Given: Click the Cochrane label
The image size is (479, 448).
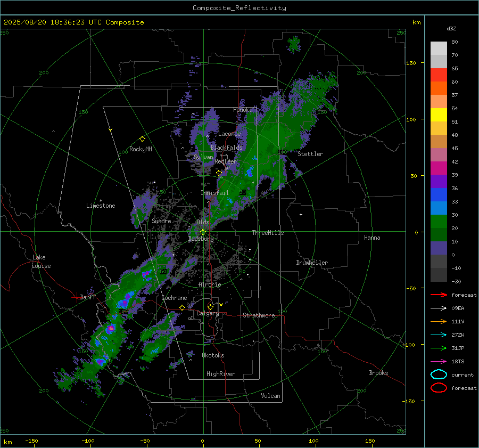Looking at the screenshot, I should tap(174, 298).
